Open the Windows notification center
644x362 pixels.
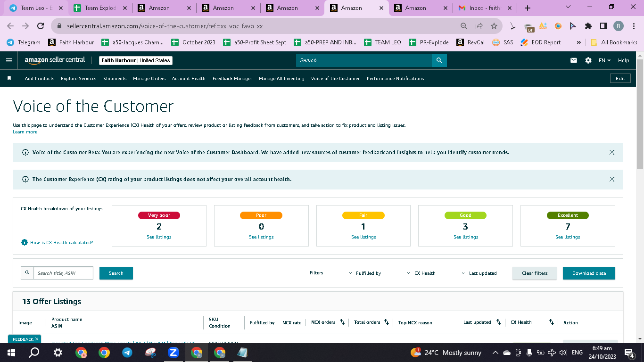629,353
